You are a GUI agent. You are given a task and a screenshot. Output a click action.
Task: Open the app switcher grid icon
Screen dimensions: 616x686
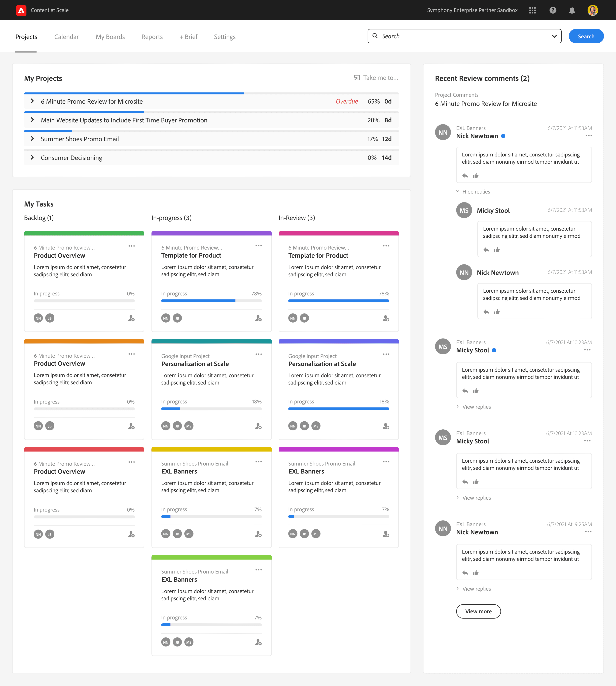coord(532,10)
